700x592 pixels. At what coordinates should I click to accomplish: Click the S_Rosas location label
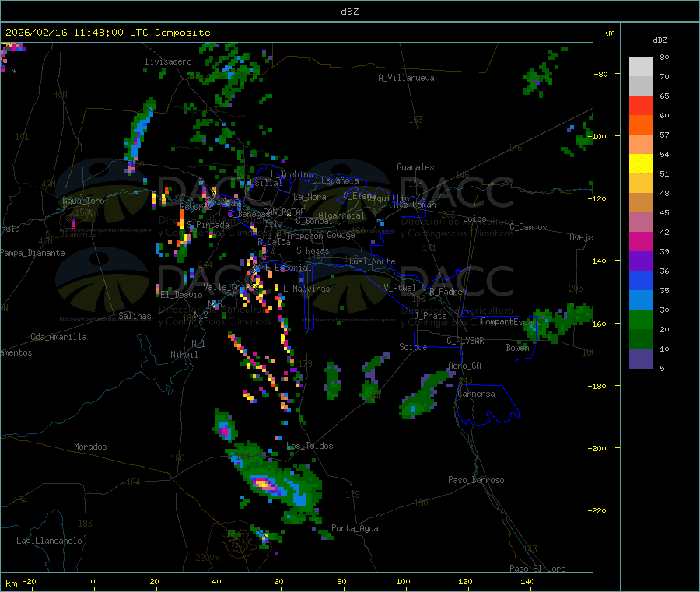click(x=313, y=250)
